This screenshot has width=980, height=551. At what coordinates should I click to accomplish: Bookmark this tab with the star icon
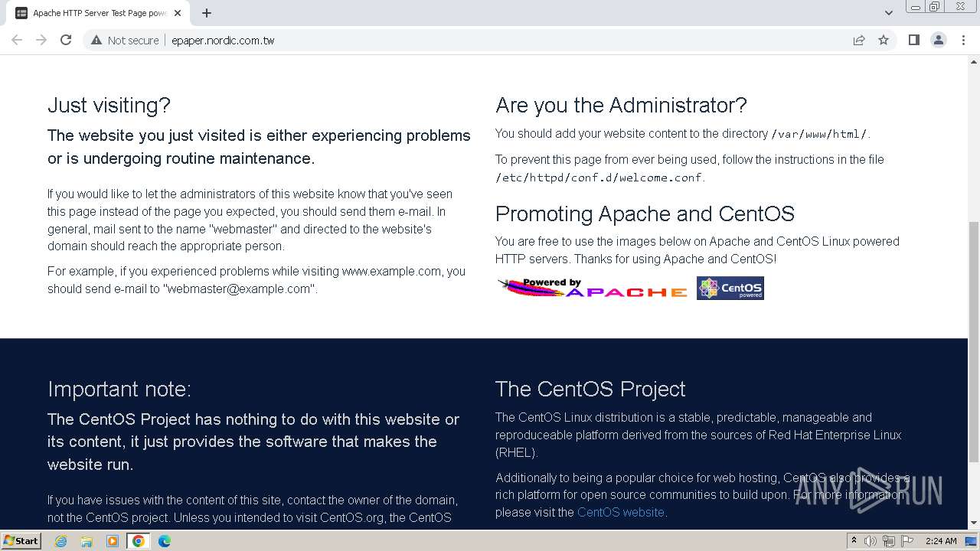point(884,40)
